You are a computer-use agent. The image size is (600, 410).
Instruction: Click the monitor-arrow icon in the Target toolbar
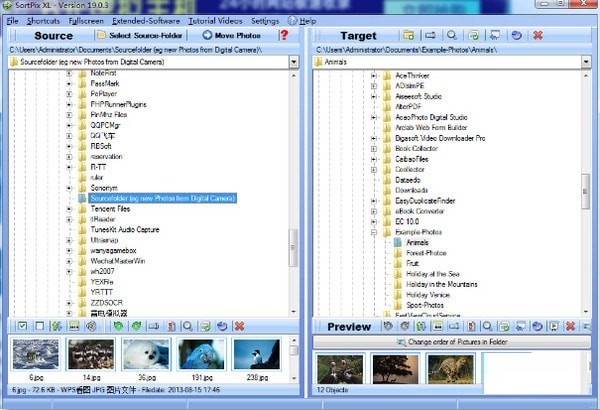495,35
